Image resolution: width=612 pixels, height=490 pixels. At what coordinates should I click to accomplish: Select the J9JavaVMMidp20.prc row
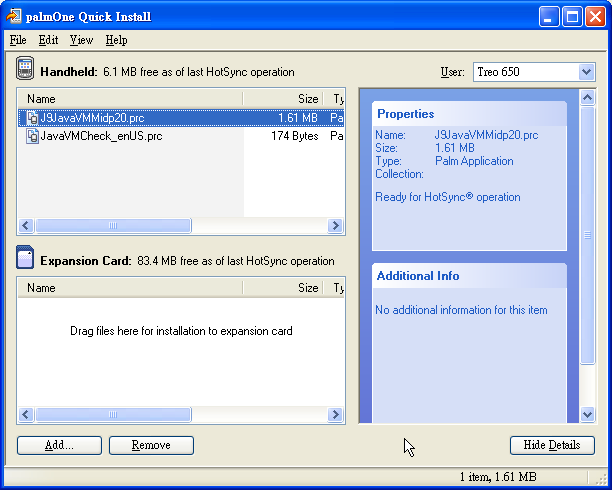tap(181, 118)
